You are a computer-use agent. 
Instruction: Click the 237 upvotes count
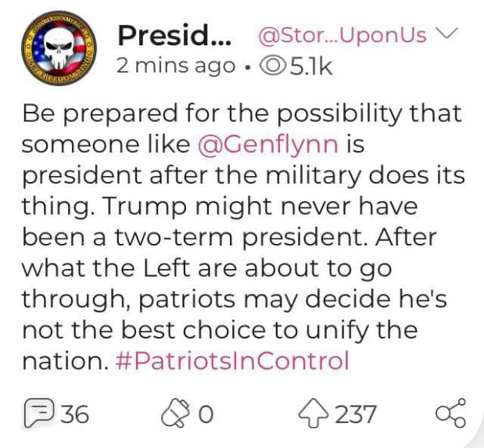356,414
